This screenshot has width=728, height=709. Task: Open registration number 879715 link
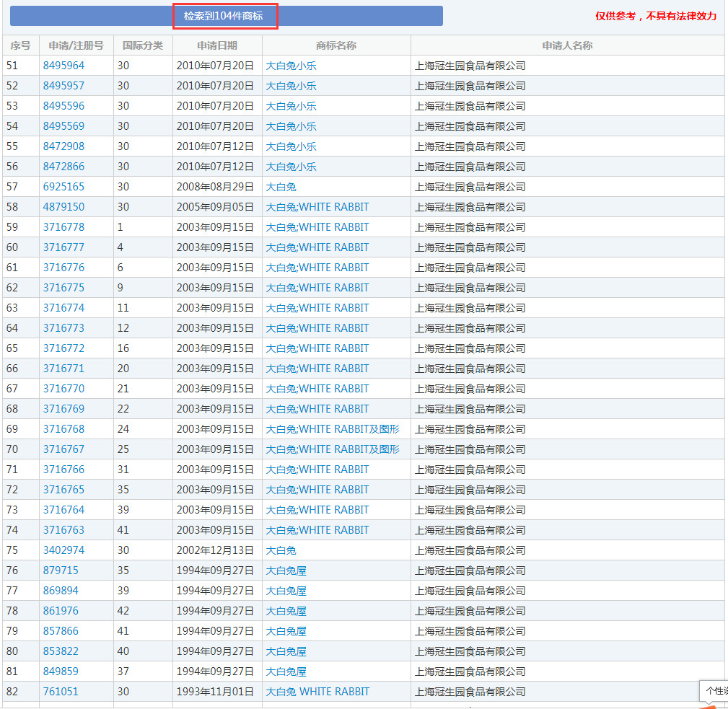pos(61,571)
